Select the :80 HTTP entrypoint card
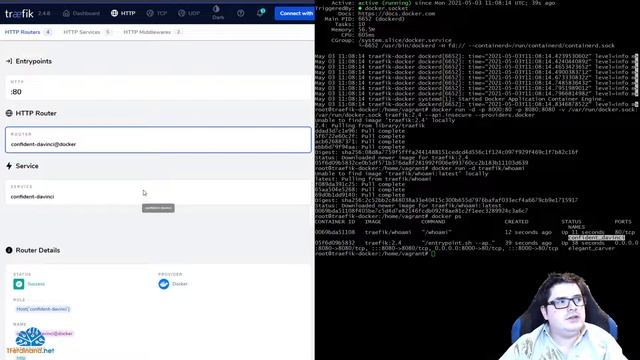The image size is (640, 360). (158, 88)
